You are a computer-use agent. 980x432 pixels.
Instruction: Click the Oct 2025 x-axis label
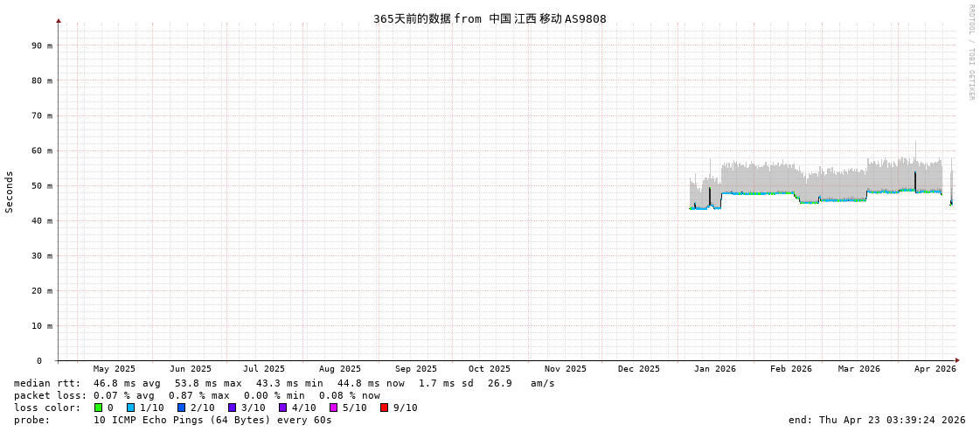click(489, 369)
